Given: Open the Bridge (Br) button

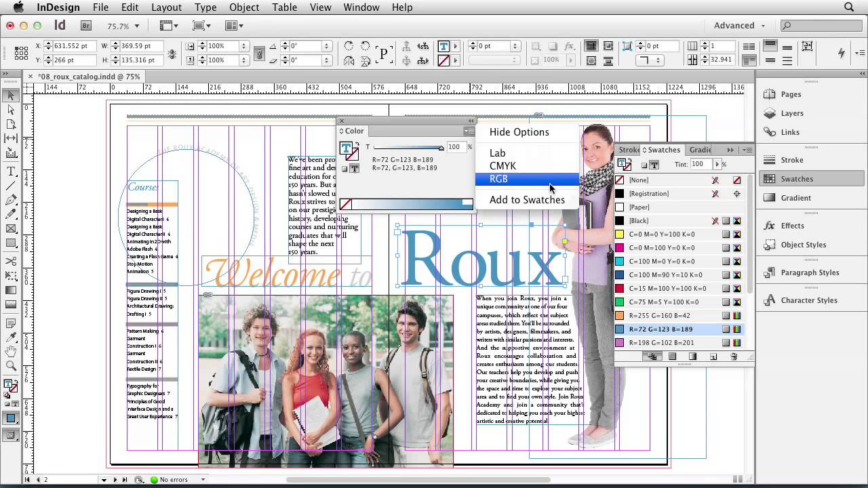Looking at the screenshot, I should point(86,26).
